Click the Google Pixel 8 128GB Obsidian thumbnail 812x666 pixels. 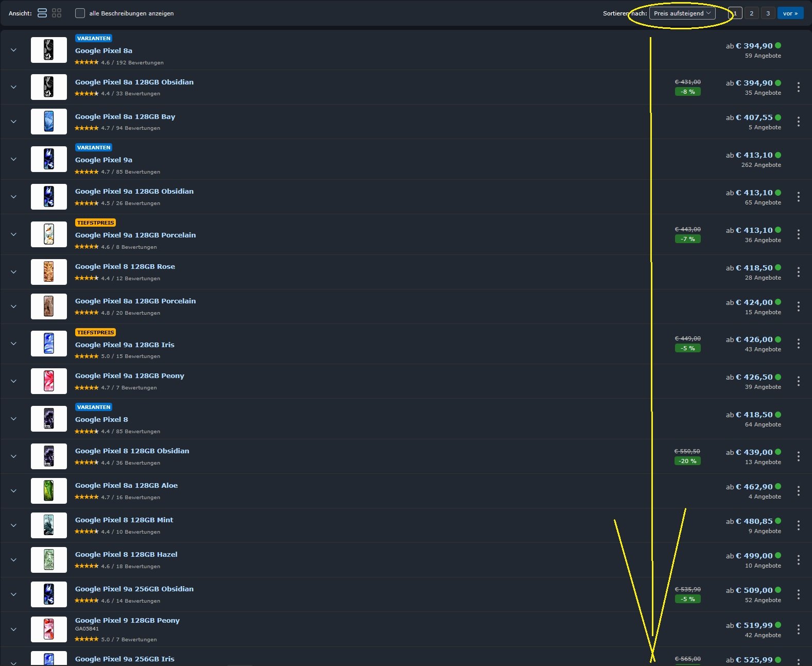point(49,456)
